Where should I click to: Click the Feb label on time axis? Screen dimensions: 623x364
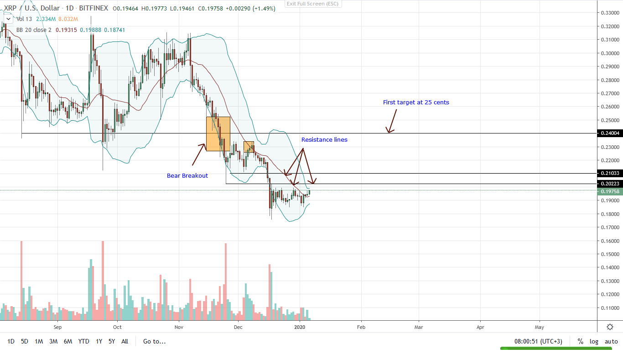coord(361,327)
